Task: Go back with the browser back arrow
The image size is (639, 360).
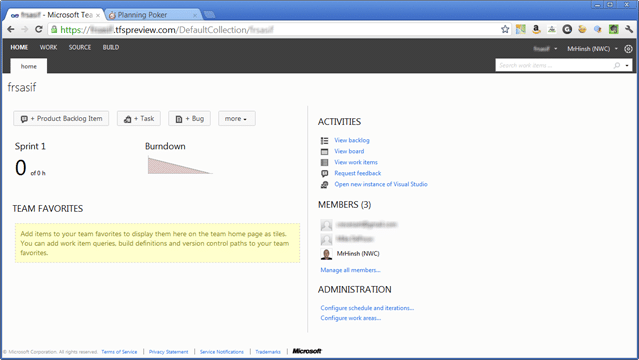Action: click(11, 29)
